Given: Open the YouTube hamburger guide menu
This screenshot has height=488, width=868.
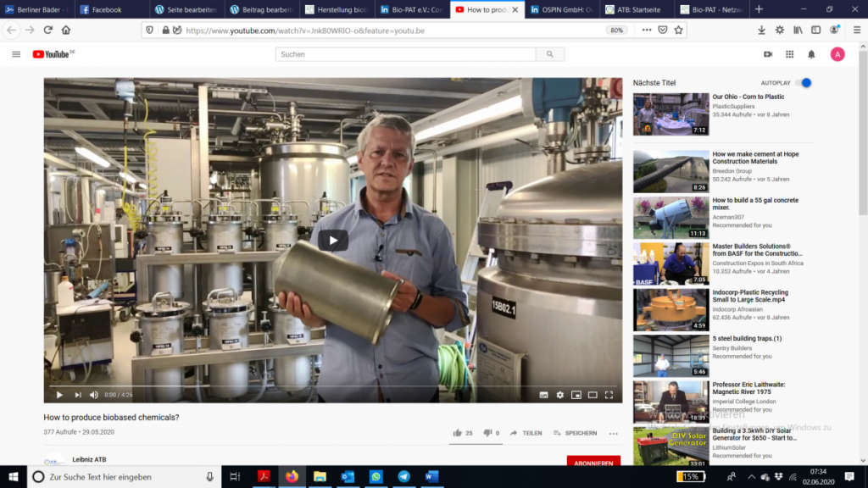Looking at the screenshot, I should tap(16, 53).
